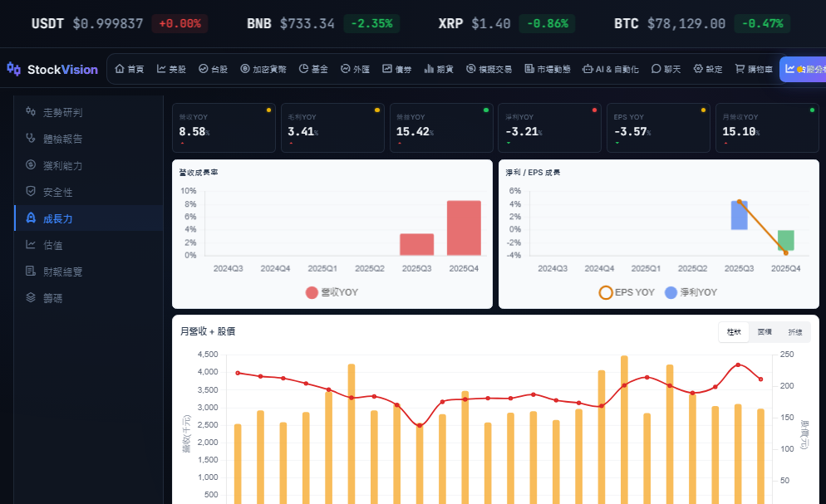Select 成長力 rocket item in sidebar
Screen dimensions: 826x504
tap(88, 218)
